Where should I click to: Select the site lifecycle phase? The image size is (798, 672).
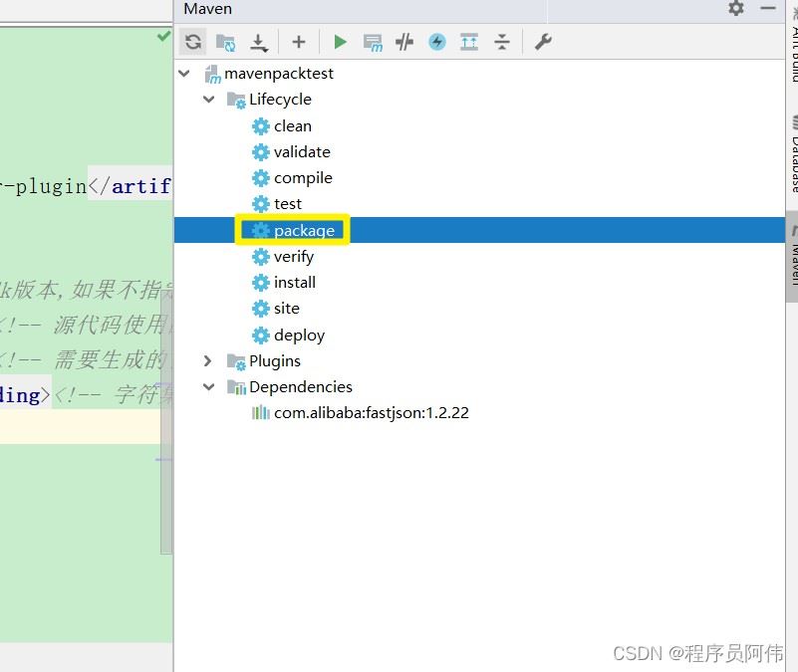(x=287, y=309)
